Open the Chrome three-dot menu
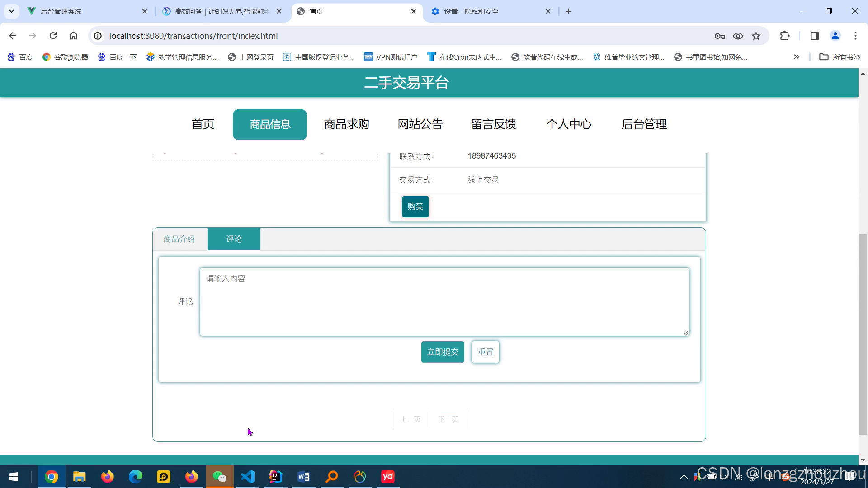Screen dimensions: 868x488 (x=855, y=36)
